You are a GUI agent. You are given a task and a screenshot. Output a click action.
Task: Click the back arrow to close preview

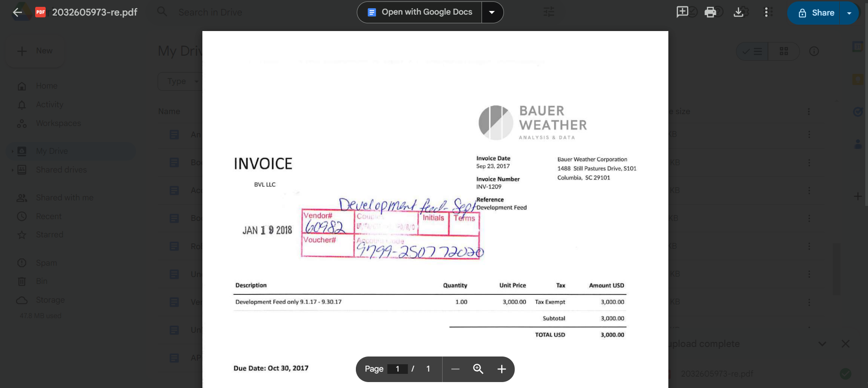pos(17,12)
